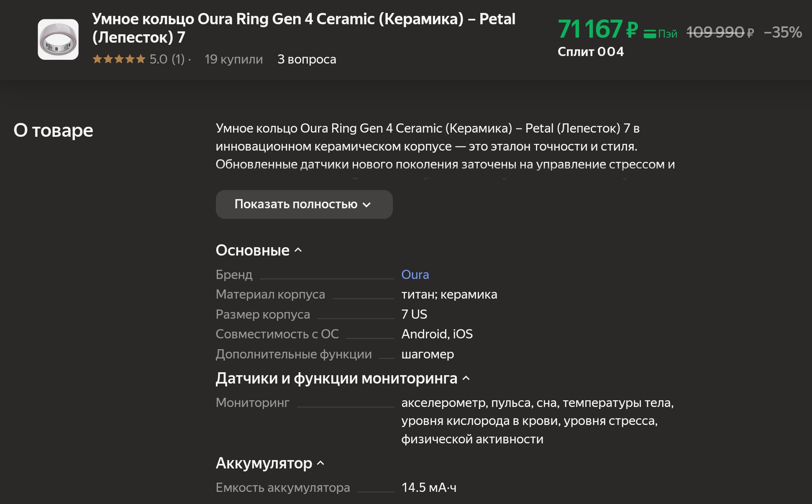The width and height of the screenshot is (812, 504).
Task: Click the 14.5 мА·ч battery capacity value
Action: (x=429, y=487)
